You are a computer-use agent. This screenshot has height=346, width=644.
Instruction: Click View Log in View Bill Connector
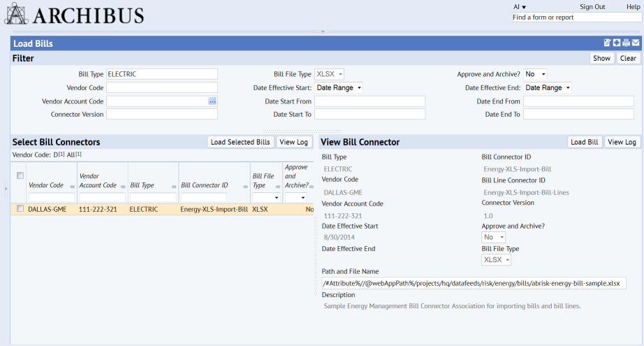[x=622, y=142]
